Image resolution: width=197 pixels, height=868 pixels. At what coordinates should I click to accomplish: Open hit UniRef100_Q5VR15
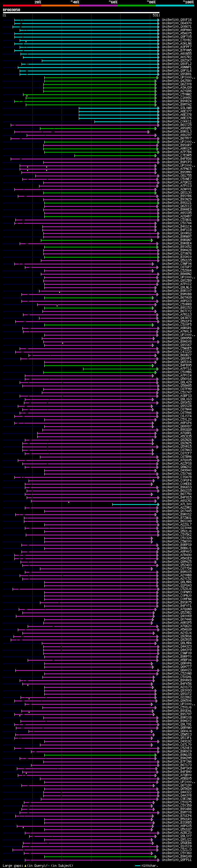pyautogui.click(x=177, y=447)
